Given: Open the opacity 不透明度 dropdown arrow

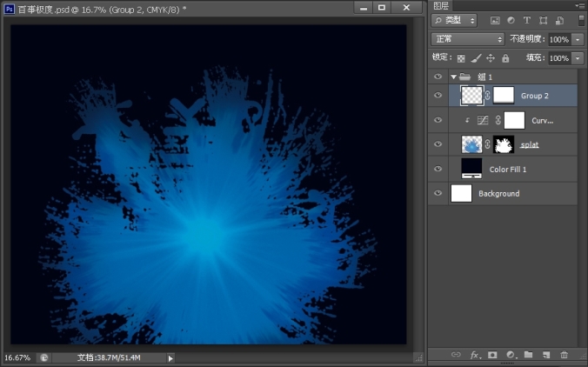Looking at the screenshot, I should (578, 39).
